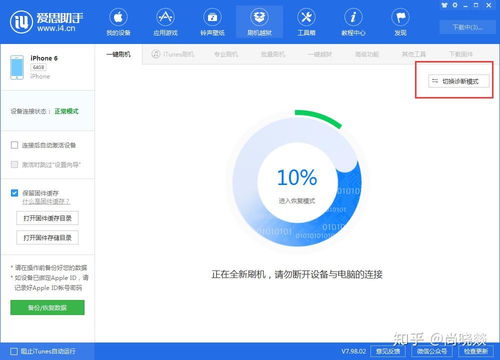Click the green backup/restore data button
Viewport: 500px width, 360px height.
pyautogui.click(x=47, y=307)
